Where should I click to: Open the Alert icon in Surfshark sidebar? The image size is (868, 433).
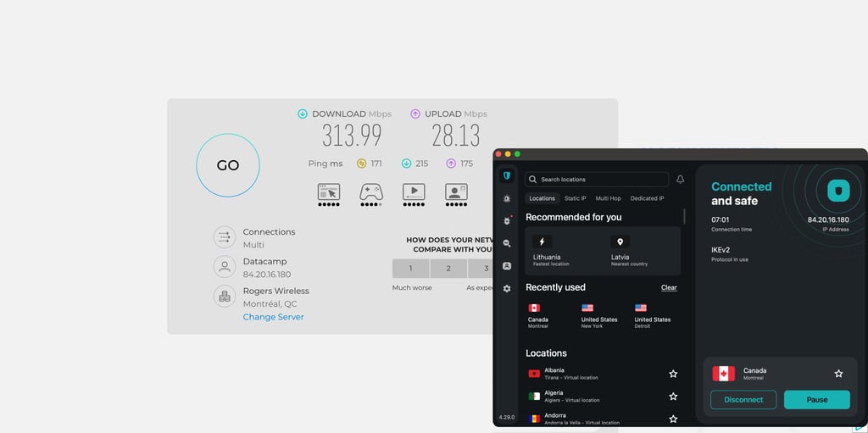(507, 198)
